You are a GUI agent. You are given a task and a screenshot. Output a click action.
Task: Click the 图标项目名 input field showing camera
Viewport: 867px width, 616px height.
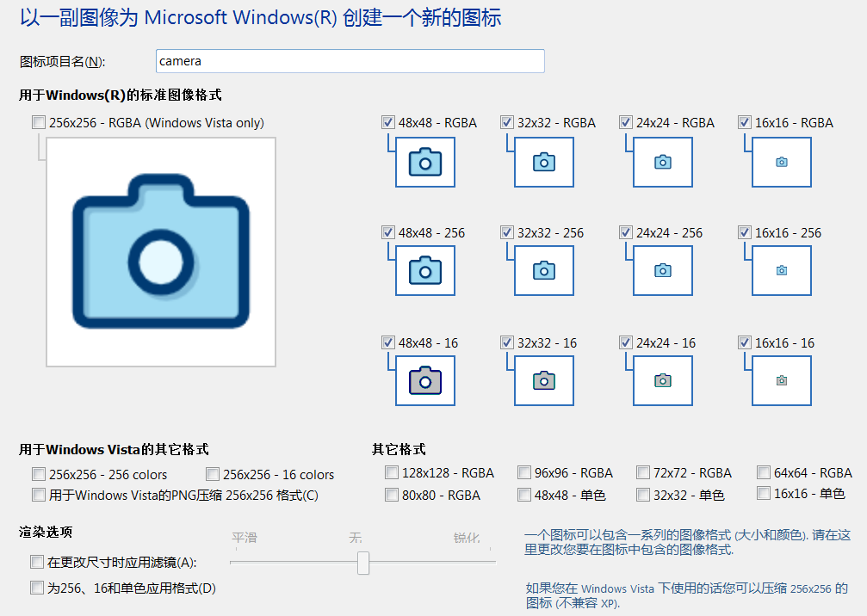[x=349, y=61]
